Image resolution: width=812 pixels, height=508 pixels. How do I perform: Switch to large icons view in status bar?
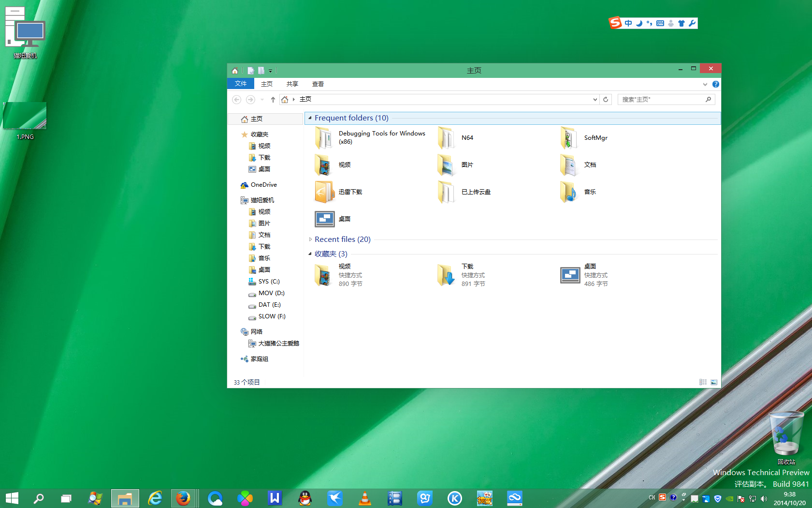pos(714,382)
